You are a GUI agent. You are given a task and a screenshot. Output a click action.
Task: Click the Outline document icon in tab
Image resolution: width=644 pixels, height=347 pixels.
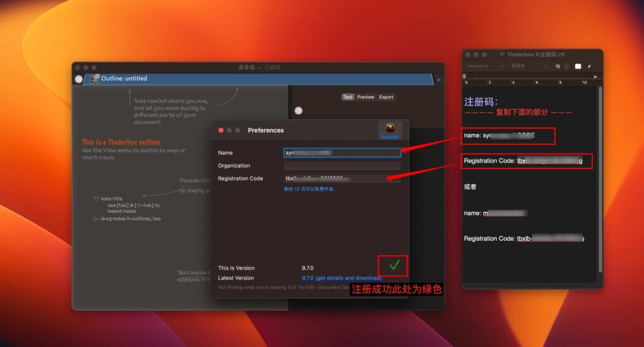point(95,79)
